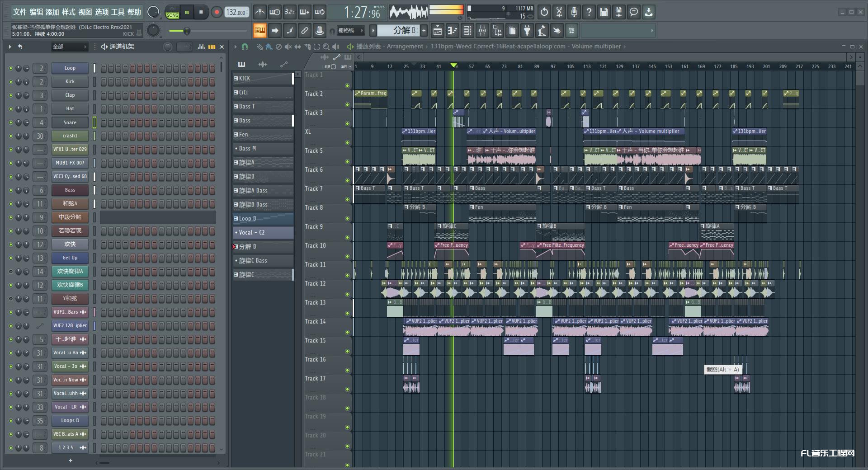
Task: Open the crash1 channel button
Action: (70, 136)
